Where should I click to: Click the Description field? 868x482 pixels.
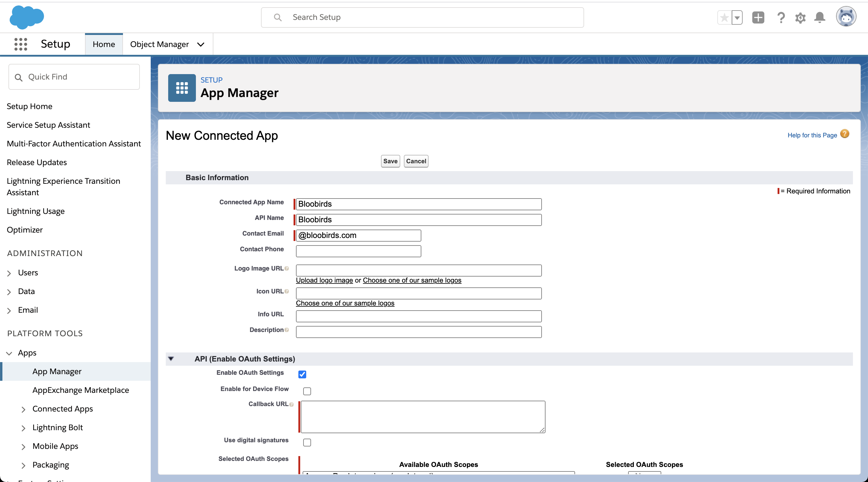coord(419,332)
